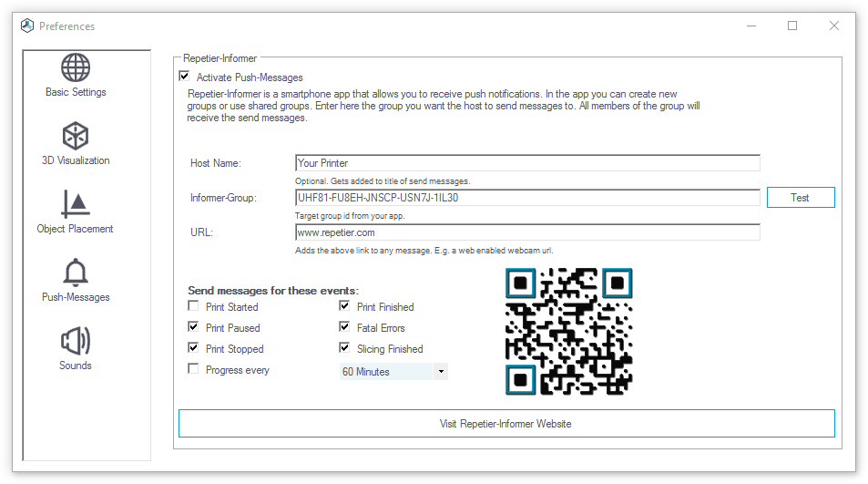Open Basic Settings globe icon

[x=76, y=67]
